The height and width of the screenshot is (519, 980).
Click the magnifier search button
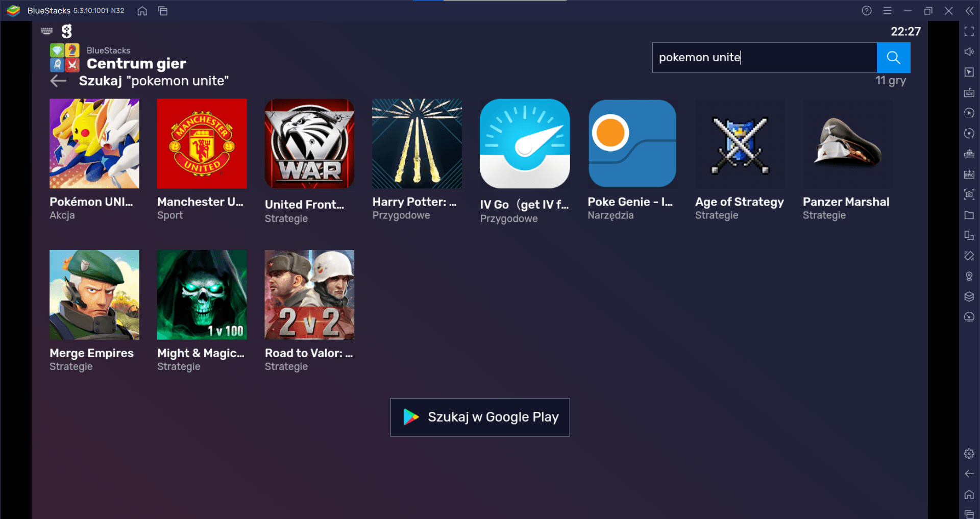tap(893, 58)
